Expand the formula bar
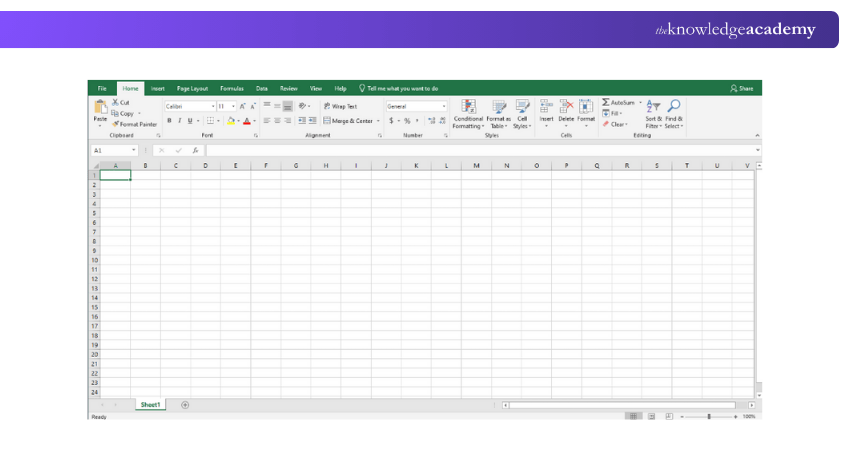 click(x=757, y=150)
